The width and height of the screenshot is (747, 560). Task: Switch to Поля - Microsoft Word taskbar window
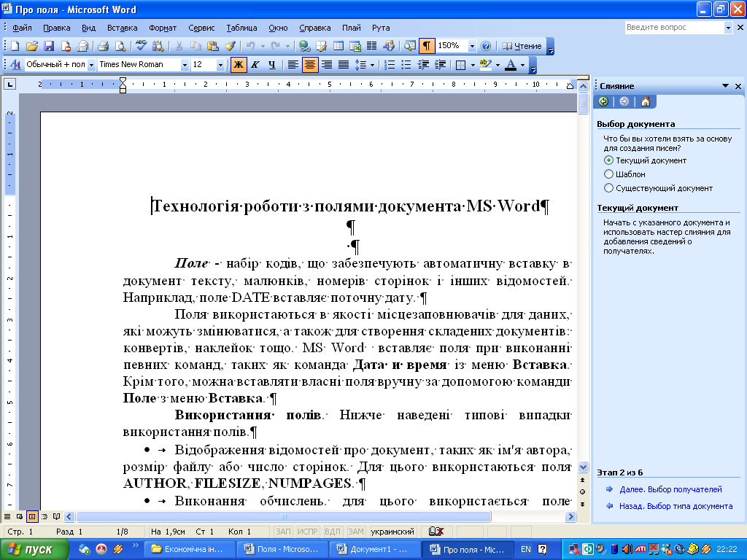[282, 549]
